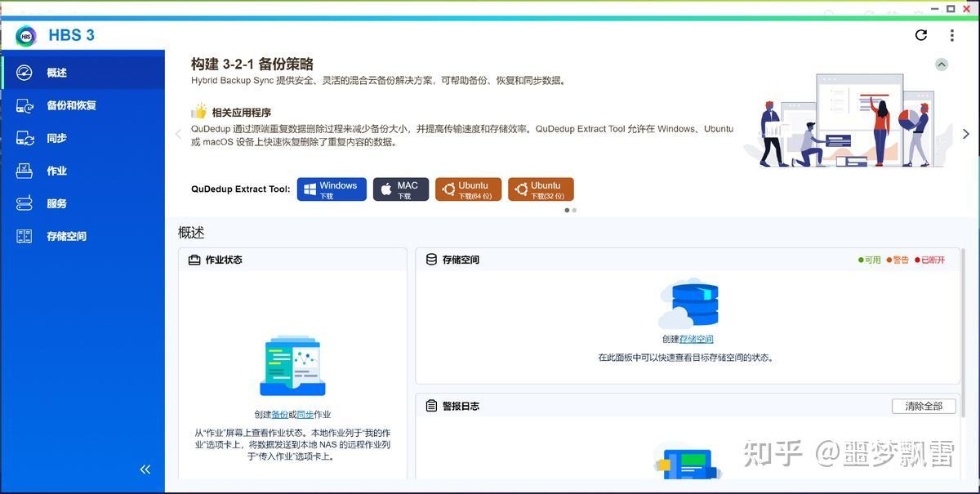Select the 同步 sync sidebar item

click(82, 138)
